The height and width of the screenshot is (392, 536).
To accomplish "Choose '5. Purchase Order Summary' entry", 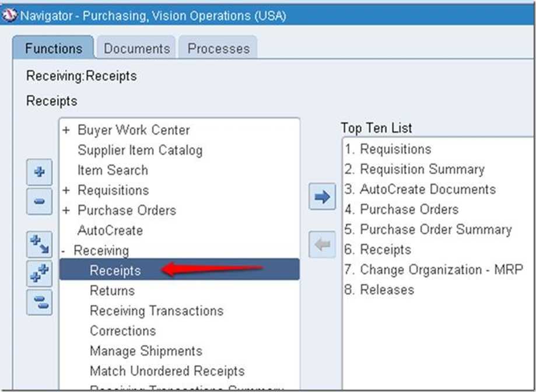I will click(428, 230).
